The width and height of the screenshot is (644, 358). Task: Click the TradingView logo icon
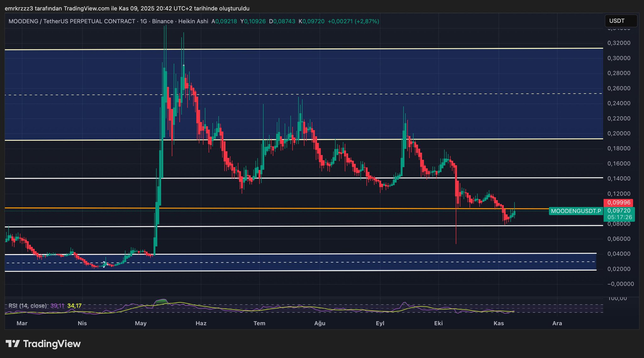coord(13,344)
